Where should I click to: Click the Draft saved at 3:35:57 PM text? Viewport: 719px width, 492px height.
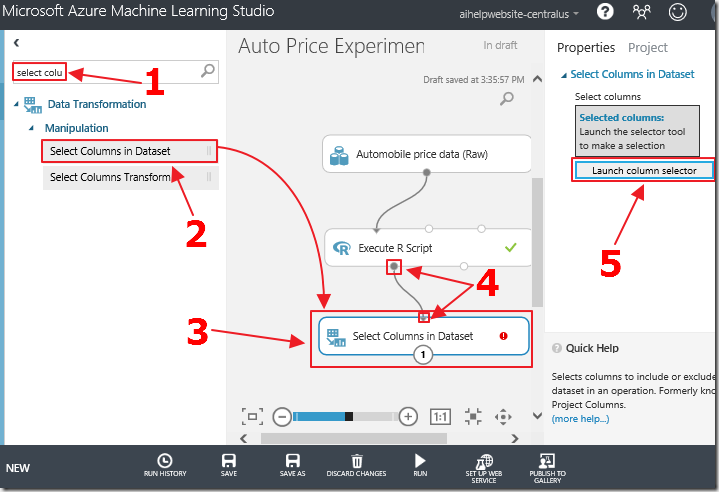(473, 80)
